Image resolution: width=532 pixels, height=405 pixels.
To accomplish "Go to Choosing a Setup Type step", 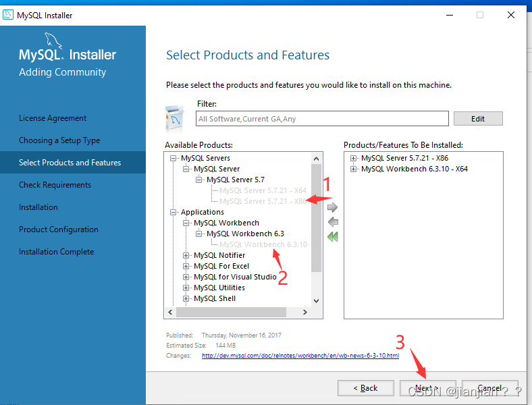I will 59,140.
